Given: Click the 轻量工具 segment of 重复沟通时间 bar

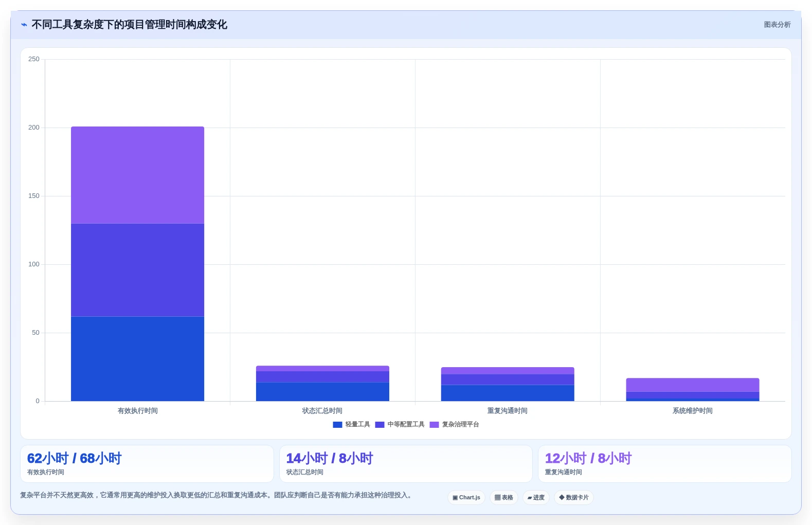Looking at the screenshot, I should click(x=508, y=393).
